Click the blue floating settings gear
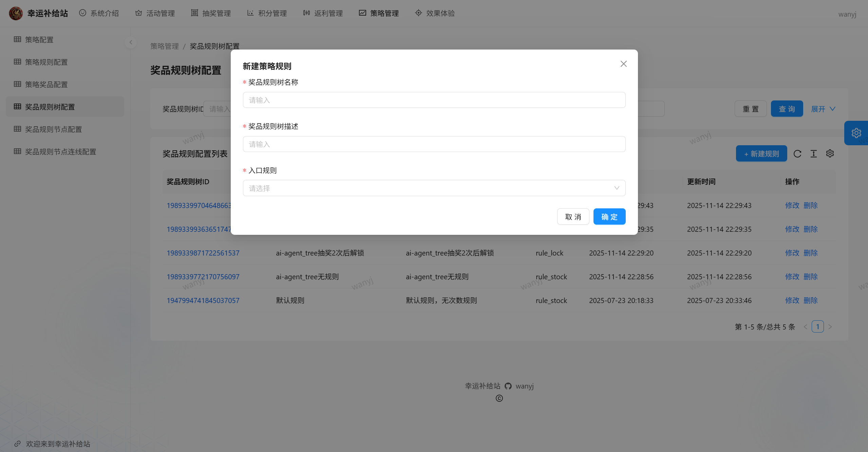This screenshot has height=452, width=868. (856, 133)
